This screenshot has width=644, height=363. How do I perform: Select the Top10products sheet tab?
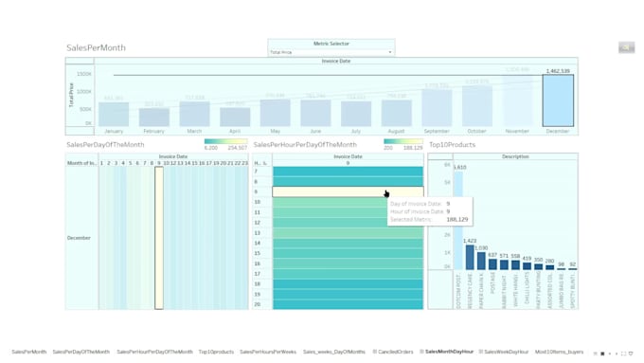pos(216,352)
